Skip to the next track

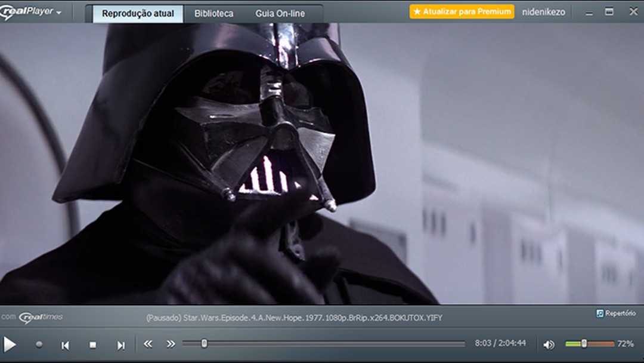click(120, 344)
